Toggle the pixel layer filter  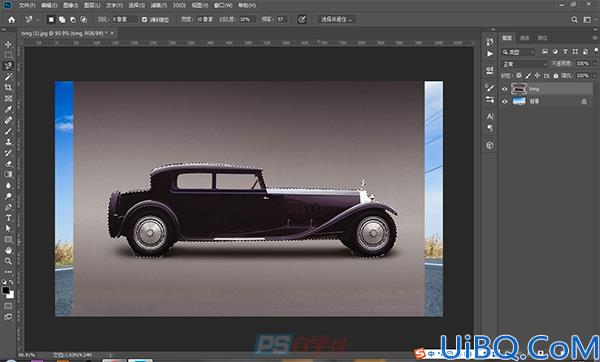click(545, 52)
